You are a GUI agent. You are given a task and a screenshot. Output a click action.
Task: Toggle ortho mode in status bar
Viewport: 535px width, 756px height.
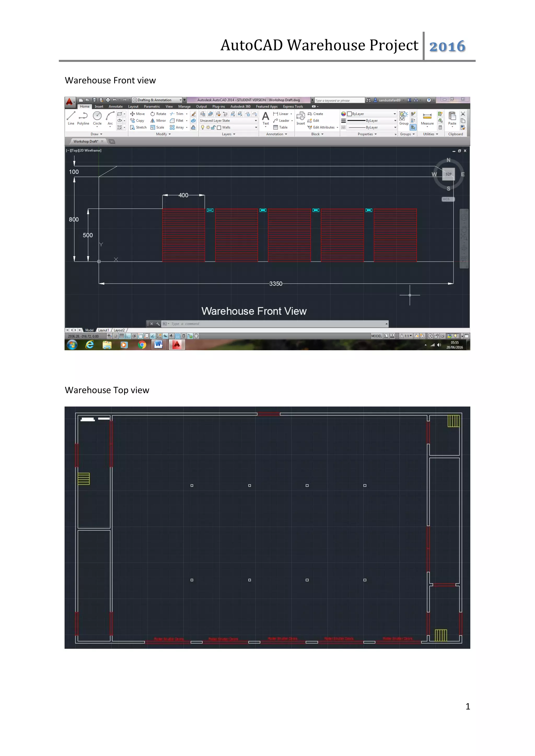coord(128,336)
